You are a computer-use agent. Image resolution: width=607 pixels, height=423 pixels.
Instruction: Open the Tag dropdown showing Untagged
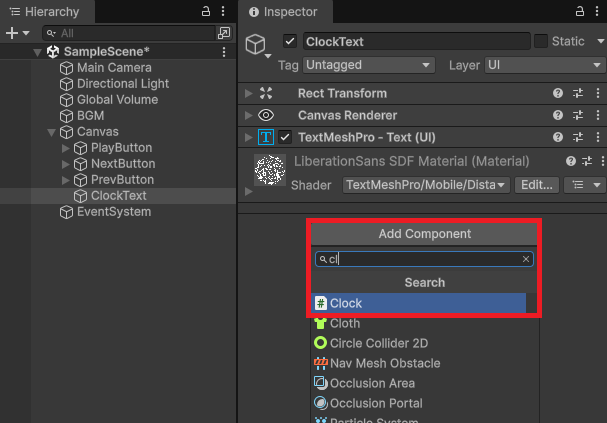(369, 64)
